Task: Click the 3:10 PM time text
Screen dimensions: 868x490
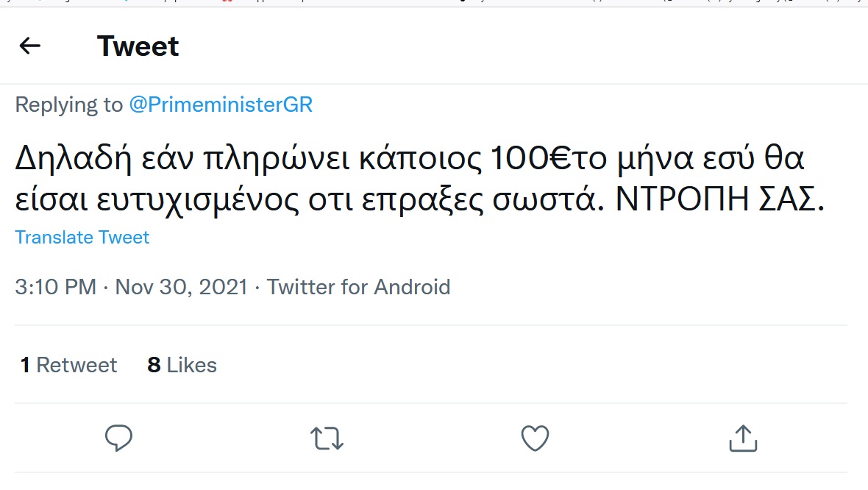Action: coord(56,286)
